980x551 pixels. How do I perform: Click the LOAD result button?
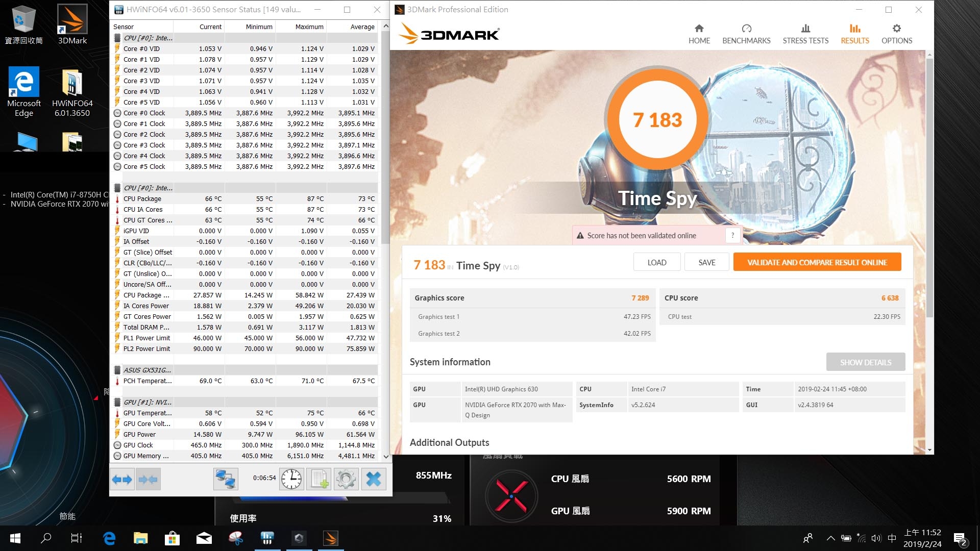coord(657,262)
